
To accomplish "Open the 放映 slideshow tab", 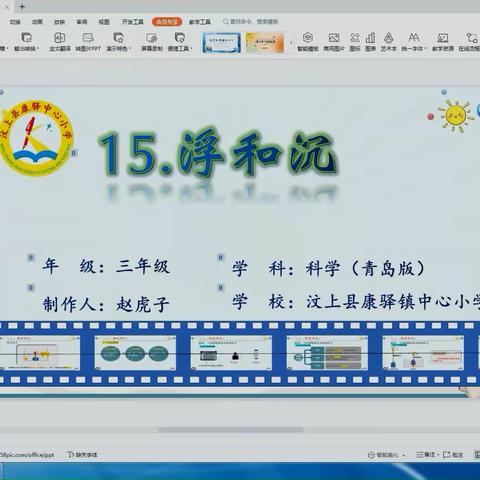I will pyautogui.click(x=59, y=22).
